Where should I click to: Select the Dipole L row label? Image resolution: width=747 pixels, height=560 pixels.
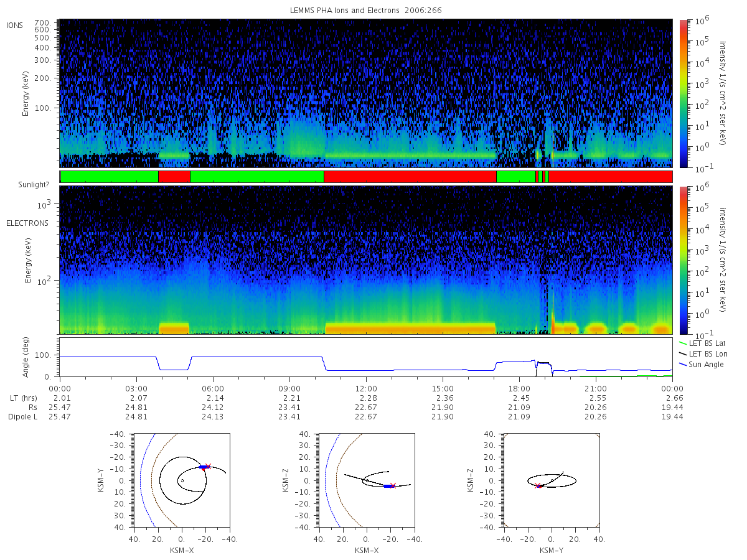(22, 416)
